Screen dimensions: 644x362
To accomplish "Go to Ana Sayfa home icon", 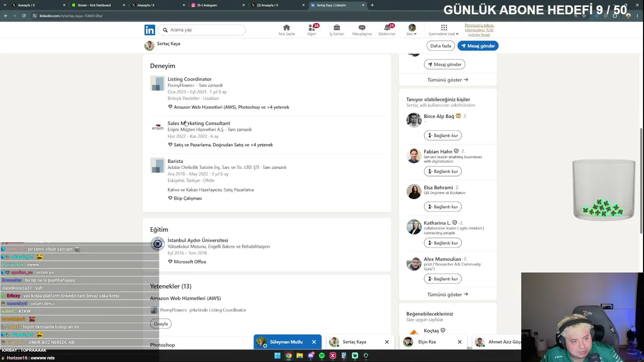I will [x=286, y=30].
